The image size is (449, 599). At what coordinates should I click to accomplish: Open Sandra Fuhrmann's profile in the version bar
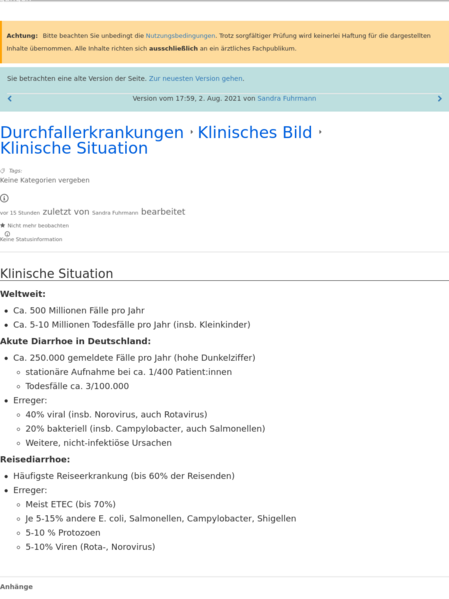[287, 98]
